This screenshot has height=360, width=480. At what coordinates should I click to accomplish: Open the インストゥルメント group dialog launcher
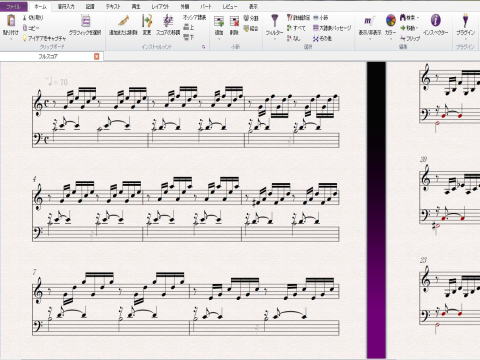tap(204, 47)
